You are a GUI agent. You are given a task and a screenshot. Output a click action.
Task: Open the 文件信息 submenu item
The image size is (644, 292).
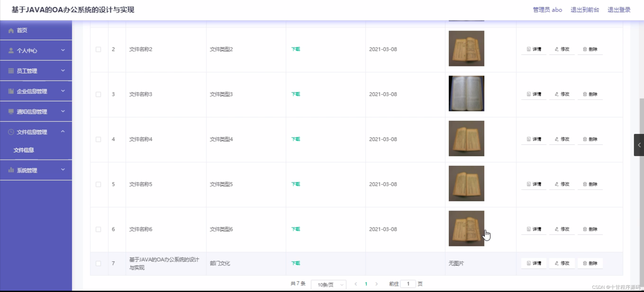[x=24, y=150]
